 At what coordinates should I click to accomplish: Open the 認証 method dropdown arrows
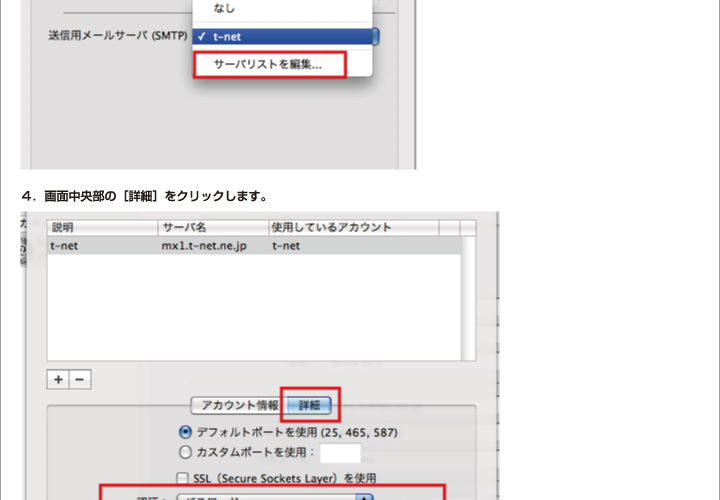[365, 497]
